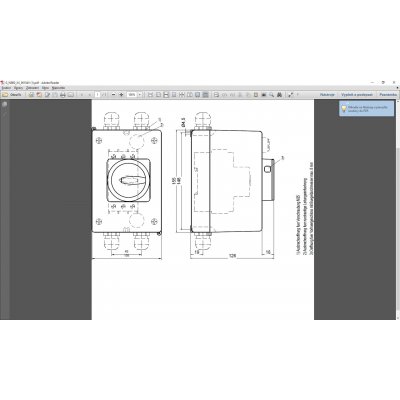Image resolution: width=400 pixels, height=400 pixels.
Task: Open the Nástroje tools pane
Action: pyautogui.click(x=327, y=95)
